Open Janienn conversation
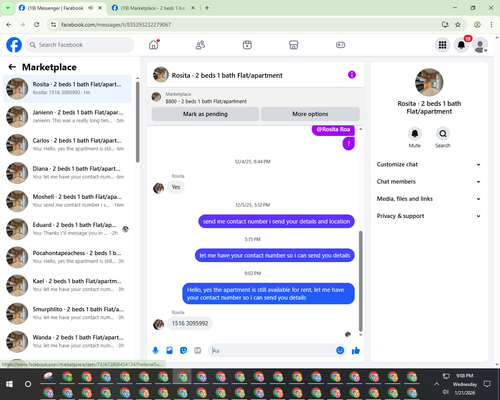The image size is (500, 400). (67, 116)
